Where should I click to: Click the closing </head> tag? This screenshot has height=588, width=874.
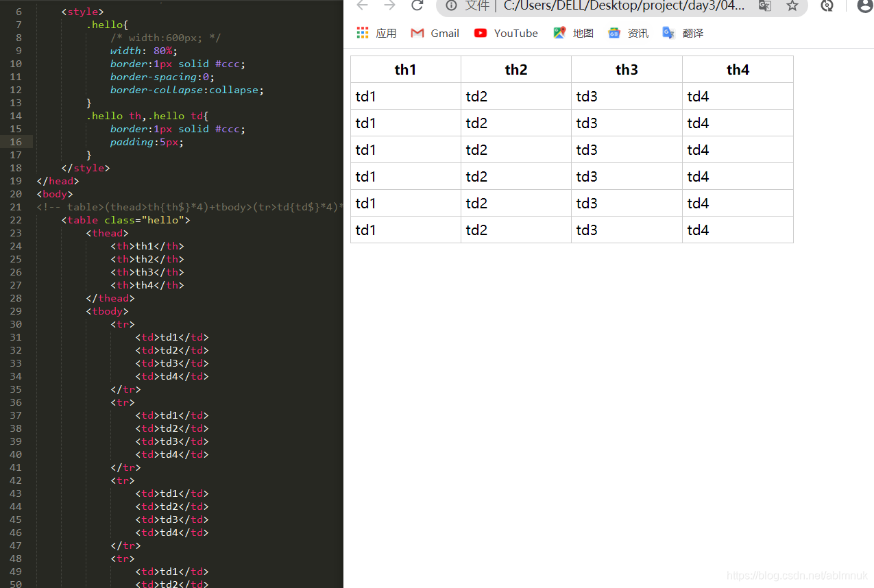(x=58, y=181)
